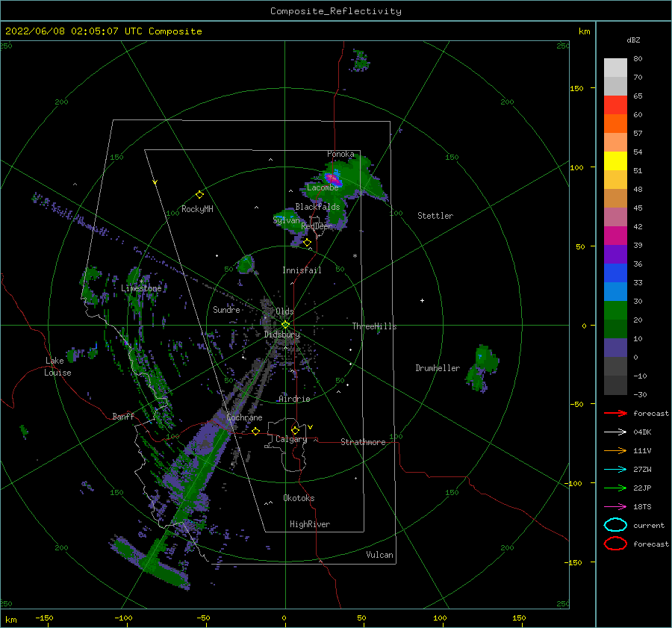Click the Sundre label

[226, 309]
